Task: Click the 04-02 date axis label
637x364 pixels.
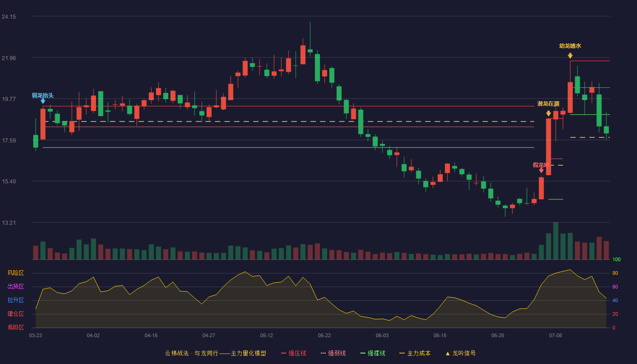Action: pyautogui.click(x=93, y=335)
